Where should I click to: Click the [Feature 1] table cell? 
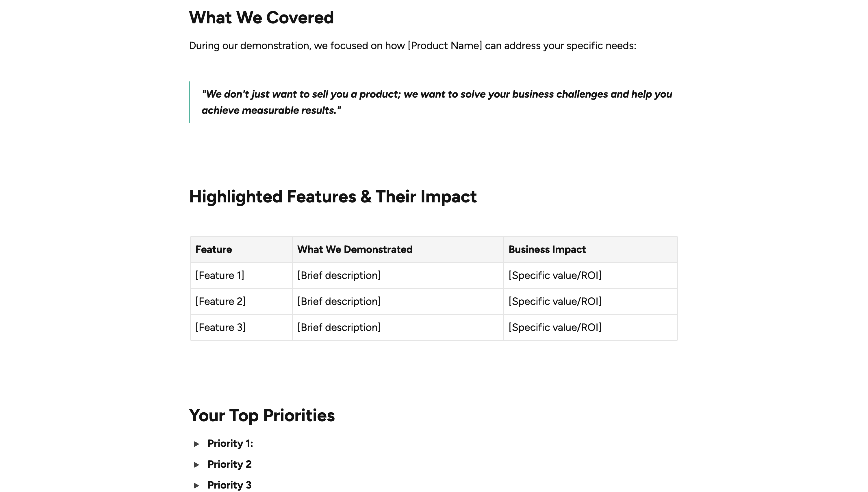(242, 276)
